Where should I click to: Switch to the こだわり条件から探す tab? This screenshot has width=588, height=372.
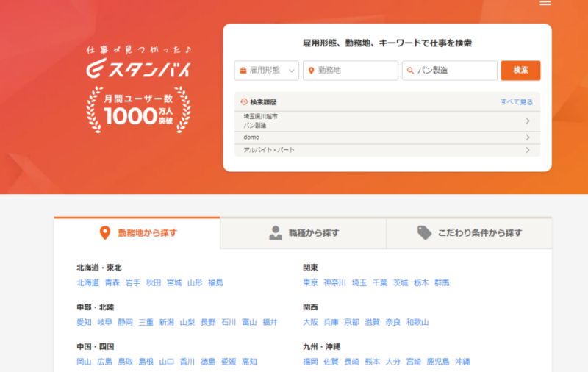(x=469, y=233)
